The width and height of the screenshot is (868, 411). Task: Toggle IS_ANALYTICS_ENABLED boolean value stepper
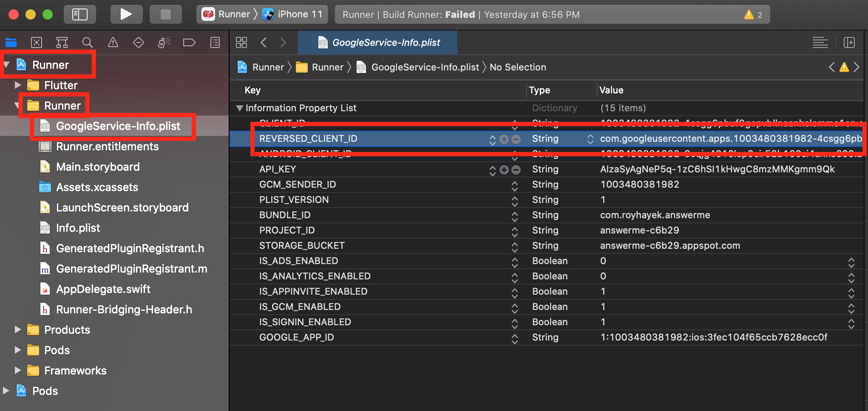[851, 278]
